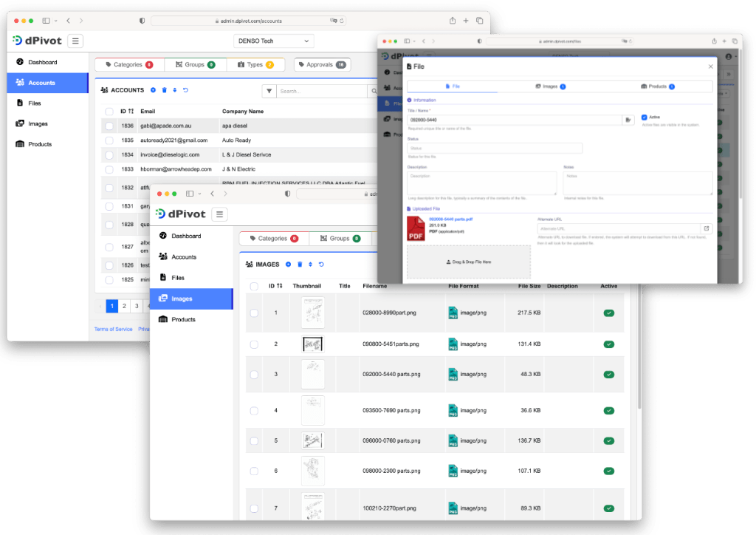Open the 092000-5440 parts.pdf link
Viewport: 756px width, 535px height.
[451, 219]
